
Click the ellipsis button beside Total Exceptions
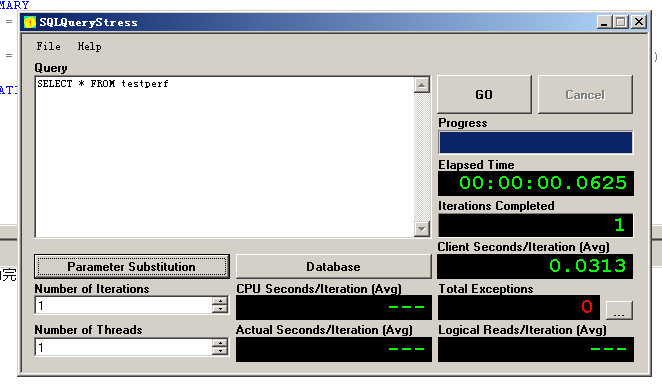click(619, 310)
